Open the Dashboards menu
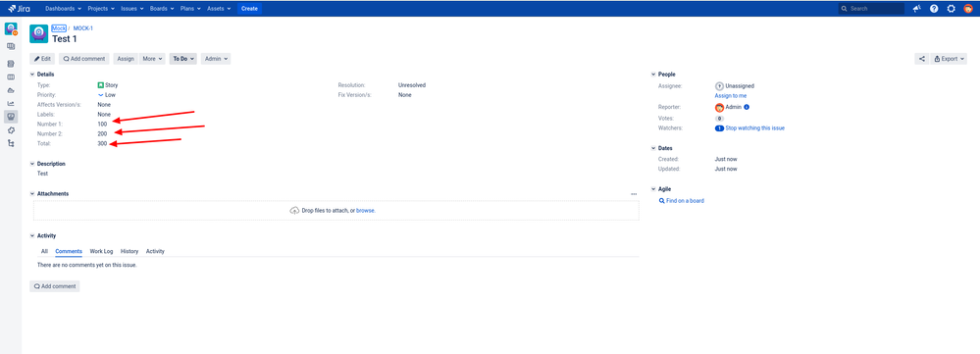Viewport: 980px width, 354px height. coord(63,9)
